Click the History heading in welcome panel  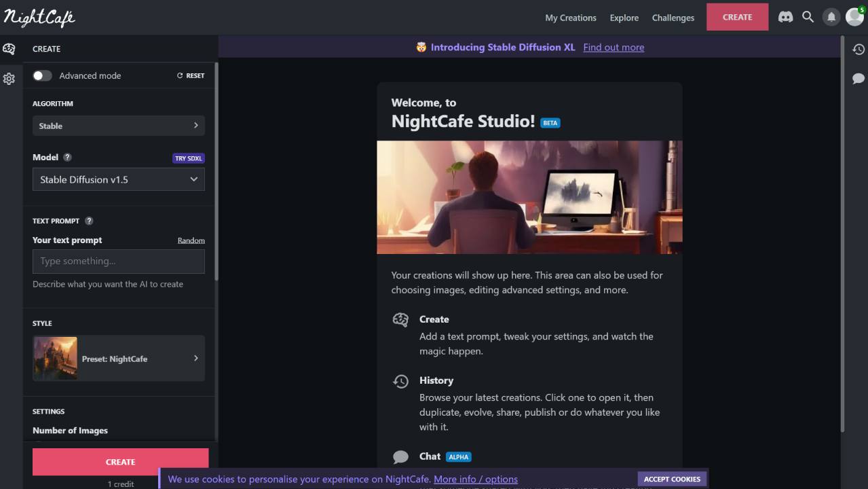coord(436,380)
